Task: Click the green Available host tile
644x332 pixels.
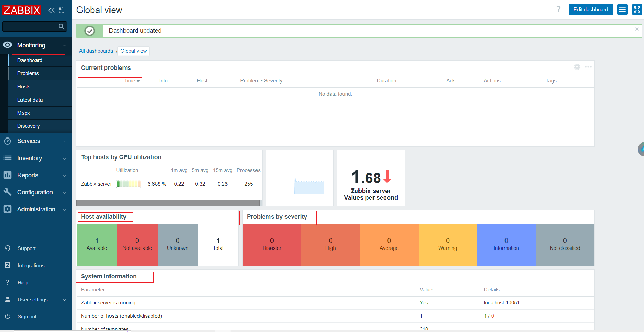Action: [97, 244]
